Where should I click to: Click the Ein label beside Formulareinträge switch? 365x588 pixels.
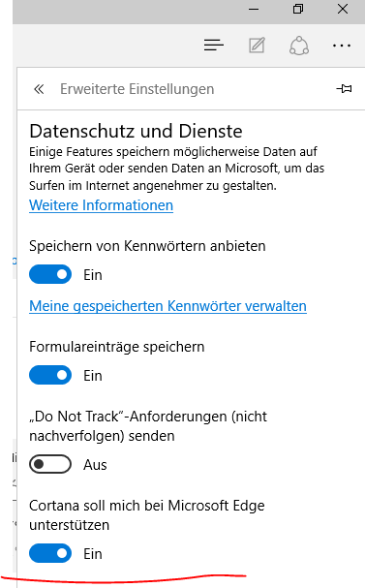(x=93, y=376)
